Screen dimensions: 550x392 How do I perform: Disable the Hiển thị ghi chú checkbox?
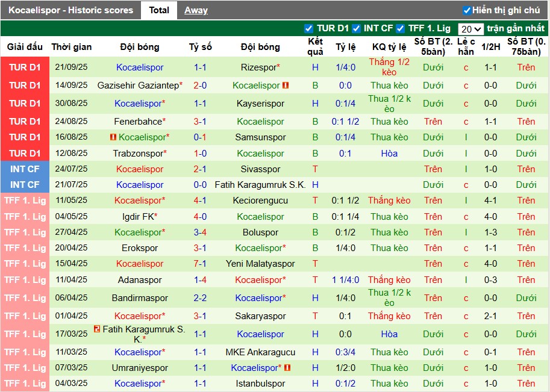467,10
